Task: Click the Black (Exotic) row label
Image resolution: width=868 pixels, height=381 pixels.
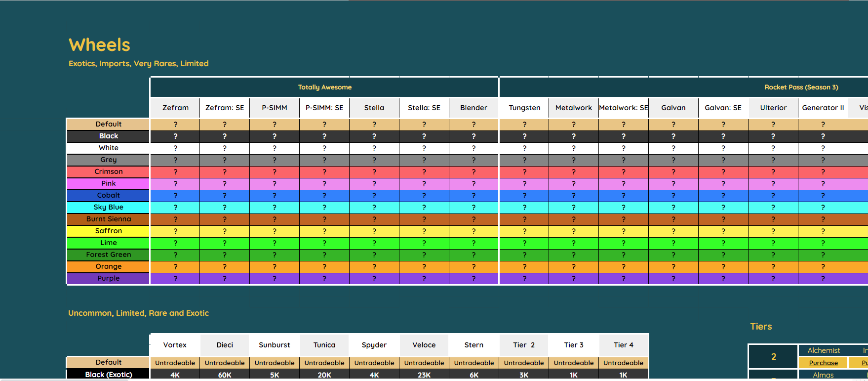Action: tap(108, 375)
